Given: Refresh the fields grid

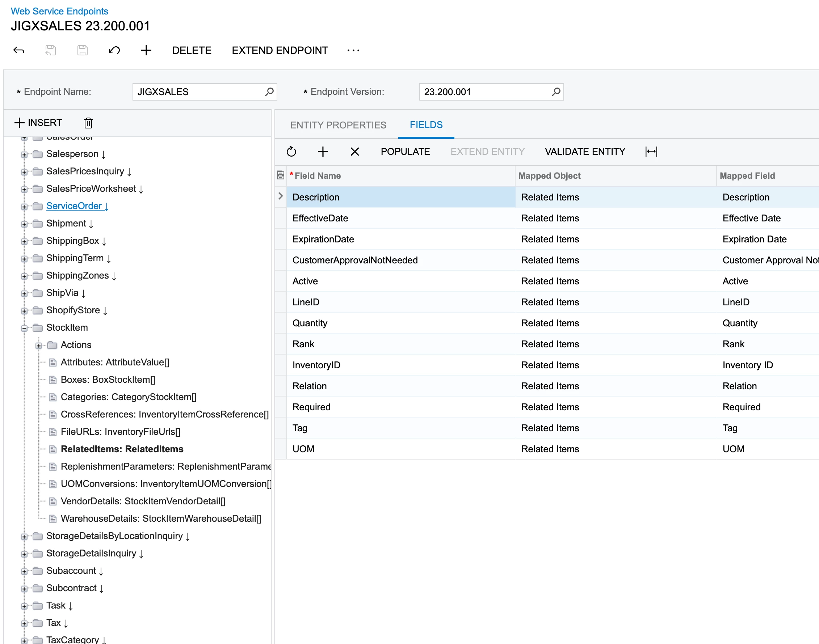Looking at the screenshot, I should 291,152.
